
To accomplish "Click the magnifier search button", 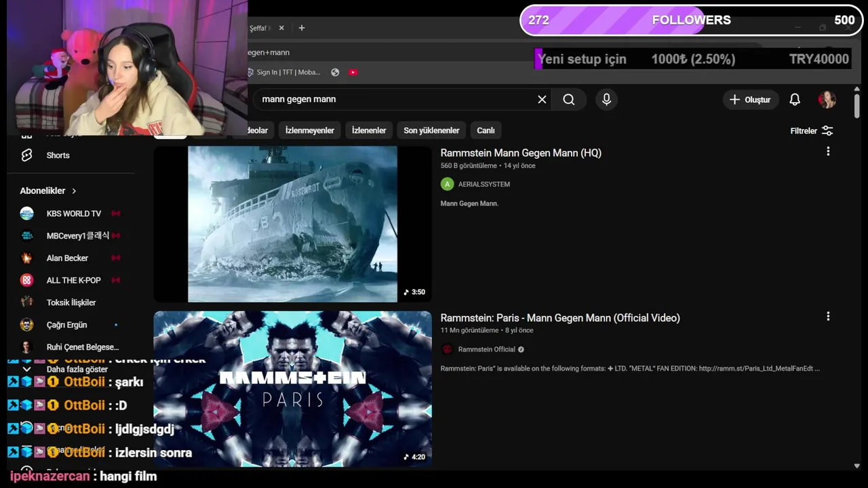I will click(x=569, y=100).
